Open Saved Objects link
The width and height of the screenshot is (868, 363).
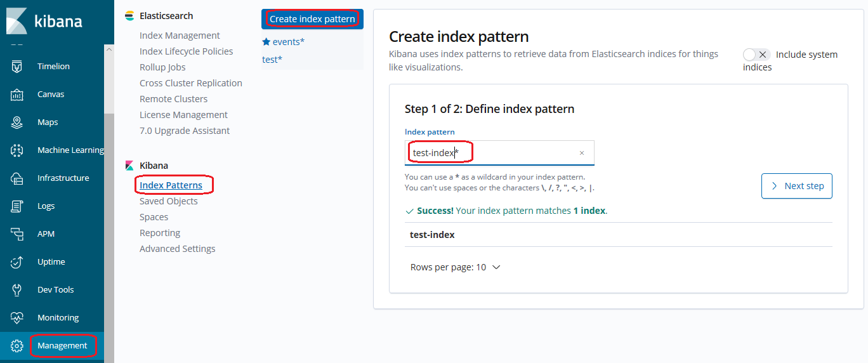click(x=168, y=201)
